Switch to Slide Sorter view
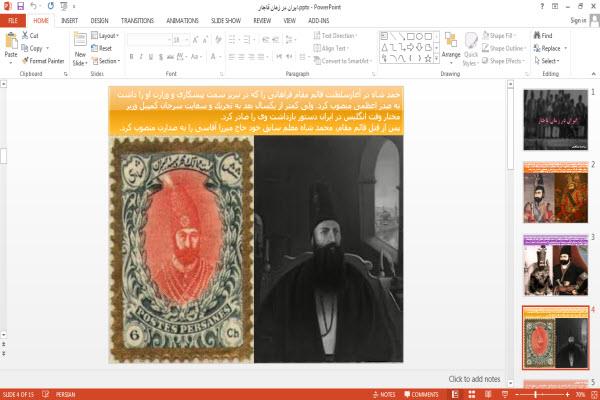 (x=472, y=394)
